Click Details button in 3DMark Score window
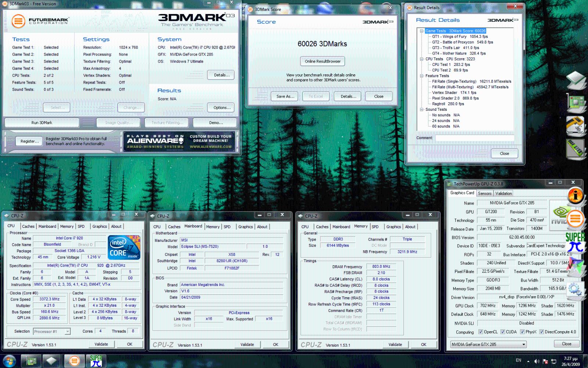Viewport: 588px width, 368px height. [x=348, y=96]
